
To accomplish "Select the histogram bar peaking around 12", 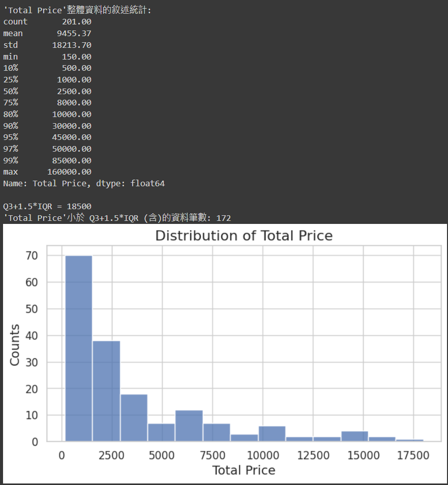I will [189, 425].
